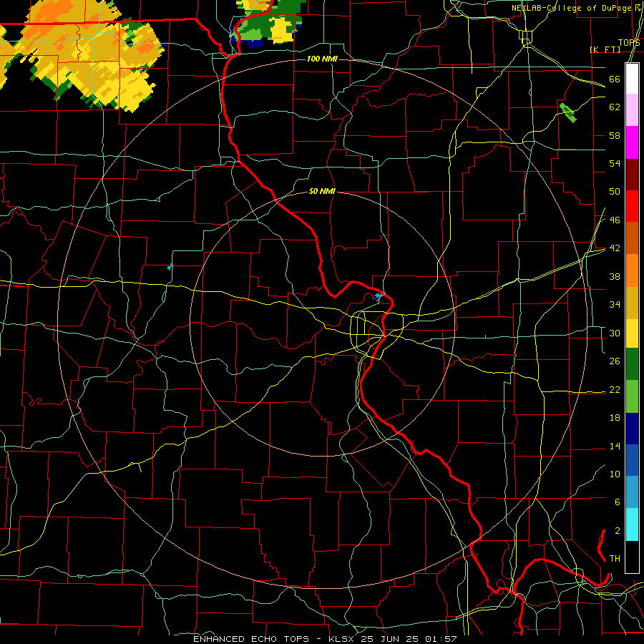Click the 54 legend value
644x644 pixels.
click(x=615, y=163)
